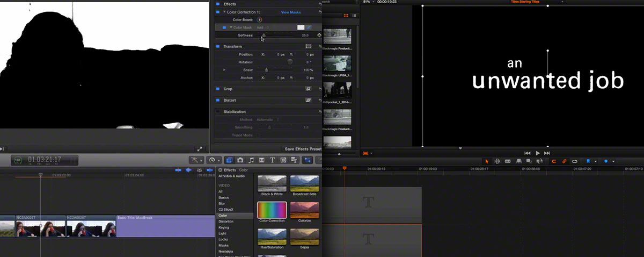Open the Generators browser icon
644x257 pixels.
point(283,160)
